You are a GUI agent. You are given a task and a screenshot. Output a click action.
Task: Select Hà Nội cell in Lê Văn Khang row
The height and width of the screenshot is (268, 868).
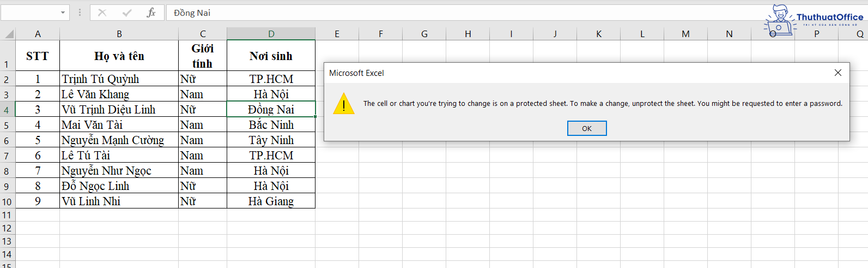(x=271, y=94)
